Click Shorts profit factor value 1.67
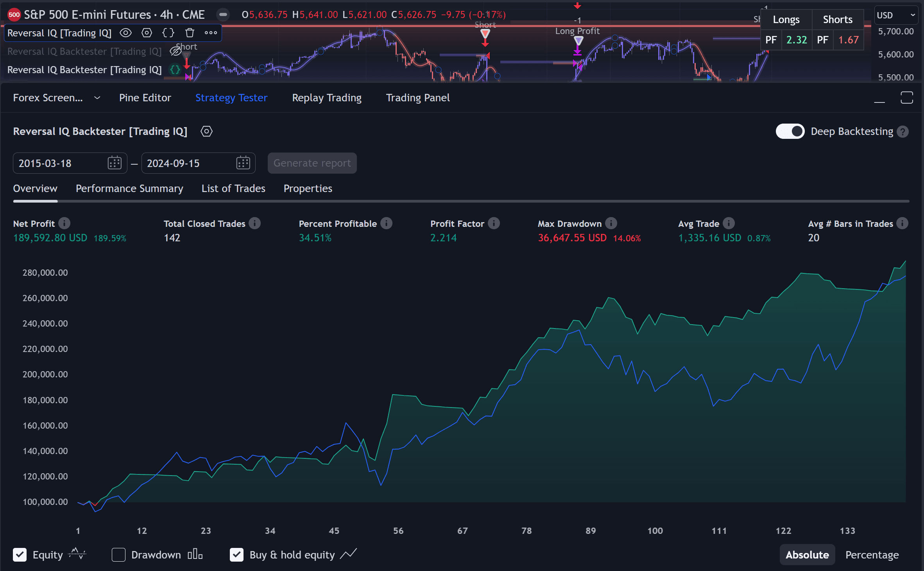 [x=848, y=40]
